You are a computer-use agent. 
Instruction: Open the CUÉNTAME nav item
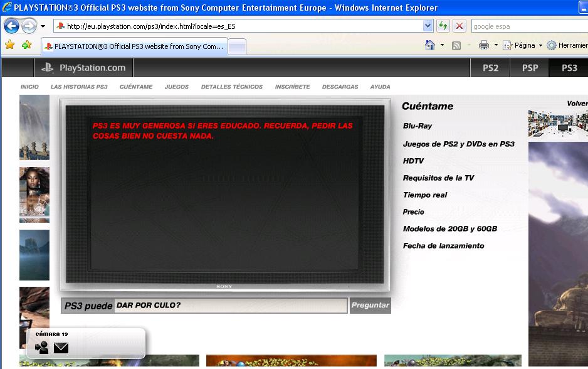136,87
